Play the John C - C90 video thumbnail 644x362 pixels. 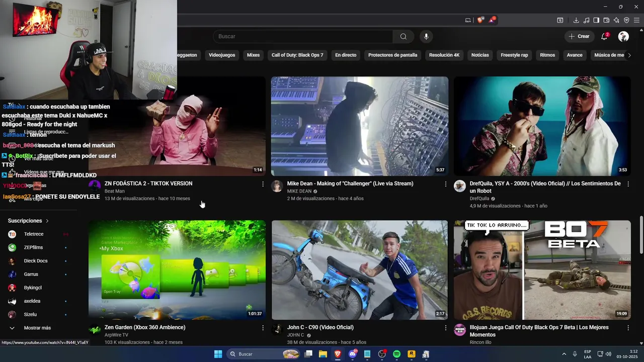click(x=359, y=270)
